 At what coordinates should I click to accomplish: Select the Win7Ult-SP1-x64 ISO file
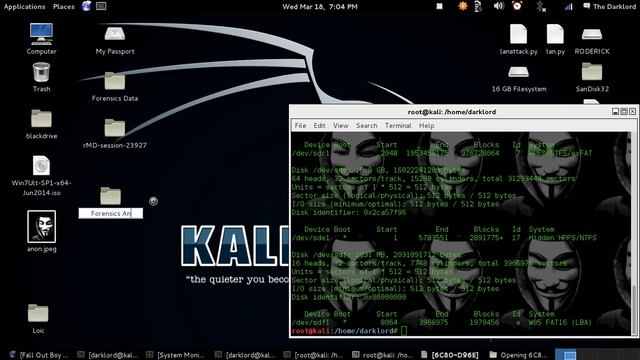pyautogui.click(x=41, y=166)
